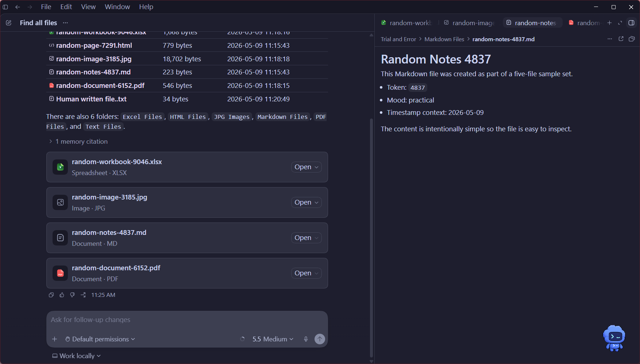
Task: Open the File menu
Action: (46, 7)
